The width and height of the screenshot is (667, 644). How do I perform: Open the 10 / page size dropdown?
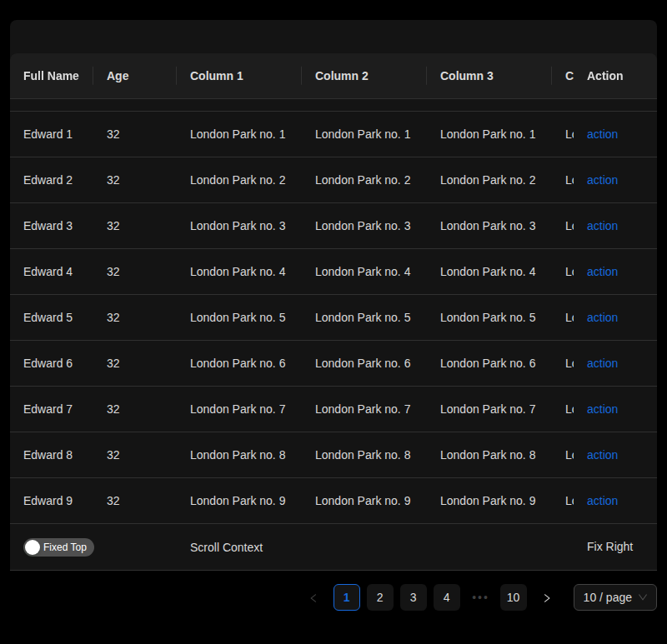pos(615,597)
